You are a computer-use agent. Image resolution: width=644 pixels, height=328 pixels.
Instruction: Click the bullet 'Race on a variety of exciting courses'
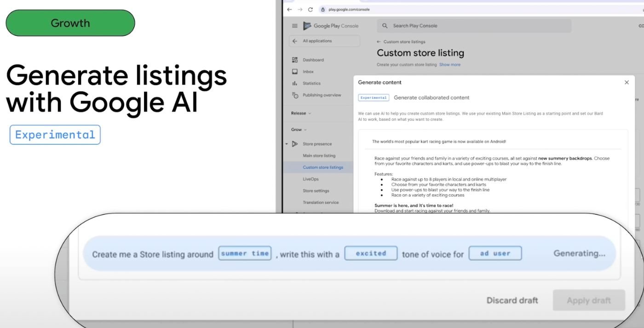(428, 195)
